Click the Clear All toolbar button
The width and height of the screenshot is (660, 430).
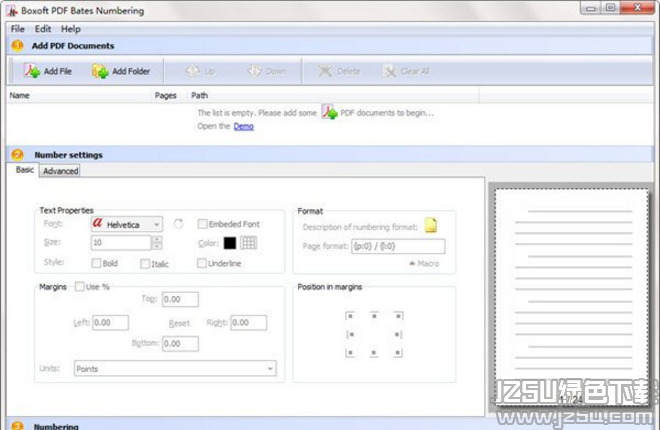tap(407, 71)
